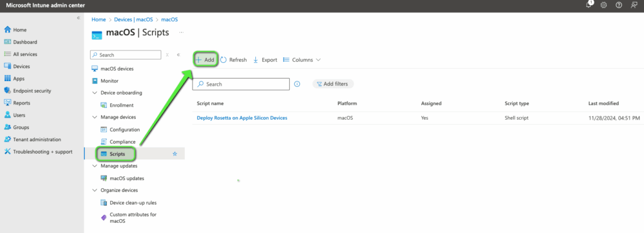Open Groups in left navigation
This screenshot has width=644, height=233.
(16, 127)
